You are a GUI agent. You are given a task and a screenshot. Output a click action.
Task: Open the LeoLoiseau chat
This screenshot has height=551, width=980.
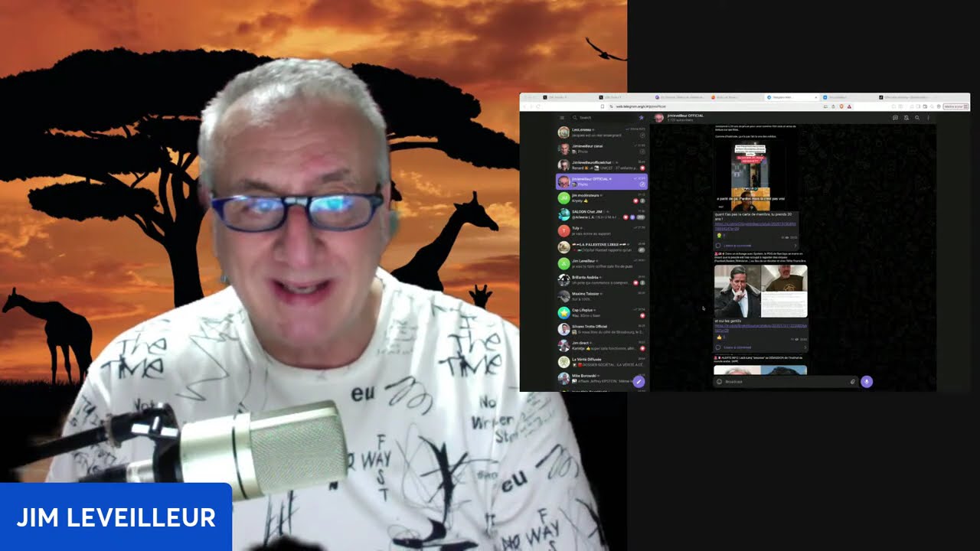602,132
